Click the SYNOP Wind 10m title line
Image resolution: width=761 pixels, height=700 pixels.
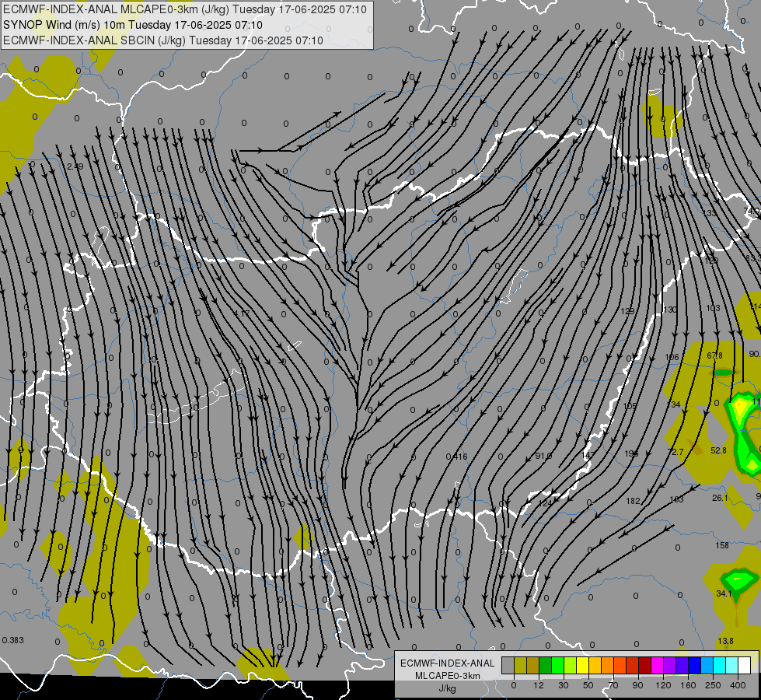click(132, 25)
